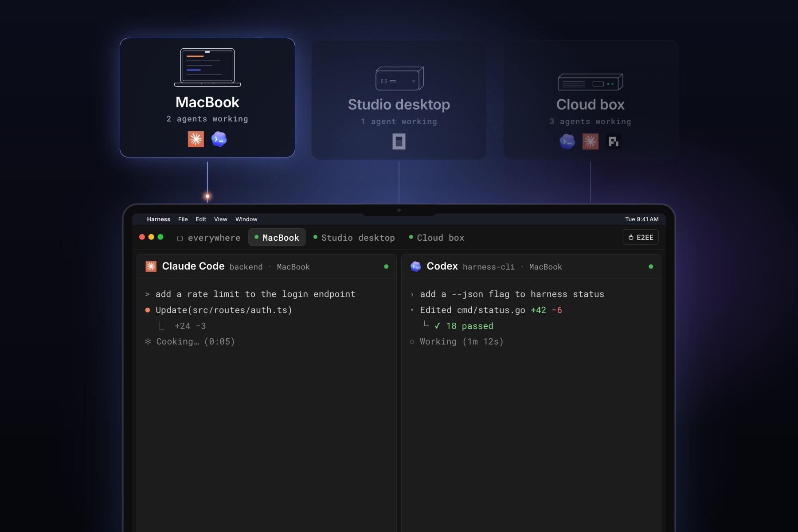The width and height of the screenshot is (798, 532).
Task: Click the desktop box illustration above Studio desktop
Action: pyautogui.click(x=400, y=78)
